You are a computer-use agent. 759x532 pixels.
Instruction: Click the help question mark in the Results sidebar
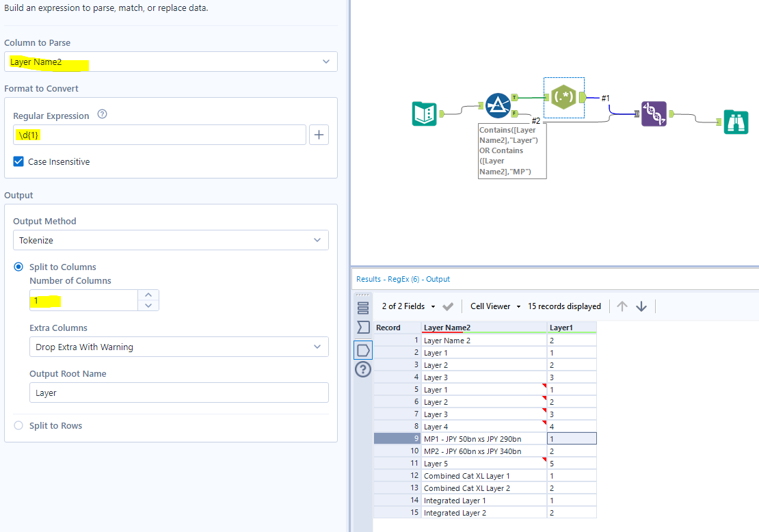(363, 369)
